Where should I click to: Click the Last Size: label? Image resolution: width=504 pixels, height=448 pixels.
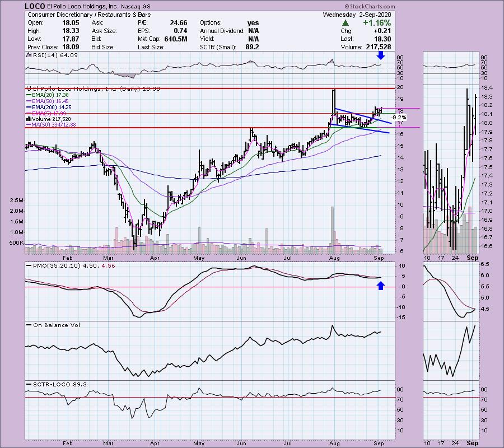[151, 47]
